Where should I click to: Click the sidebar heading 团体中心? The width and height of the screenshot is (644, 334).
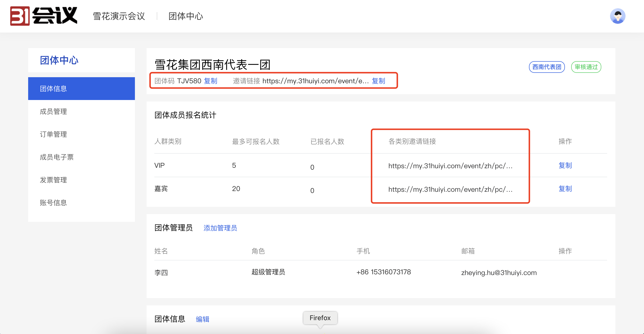pyautogui.click(x=59, y=60)
